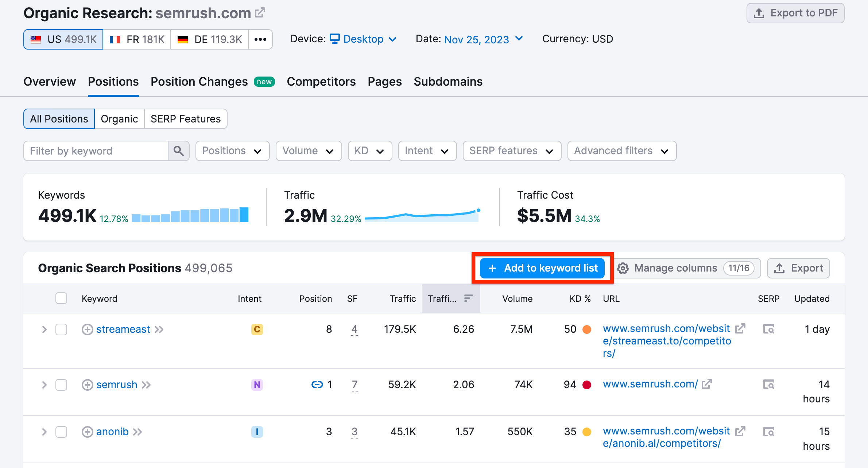868x468 pixels.
Task: Expand the semrush row chevron
Action: tap(44, 385)
